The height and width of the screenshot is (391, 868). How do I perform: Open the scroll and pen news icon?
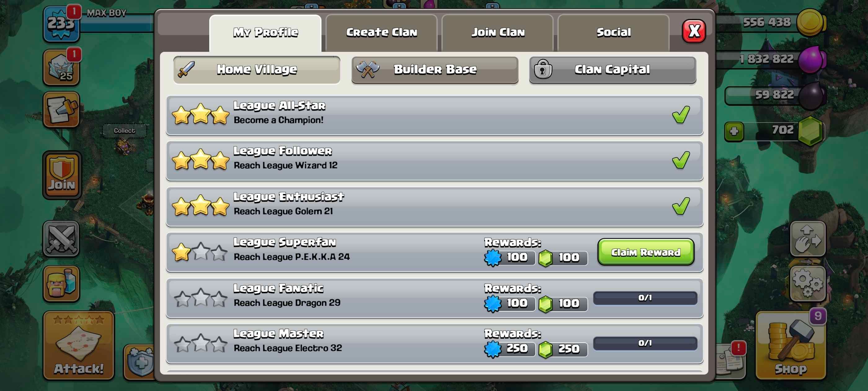tap(61, 110)
